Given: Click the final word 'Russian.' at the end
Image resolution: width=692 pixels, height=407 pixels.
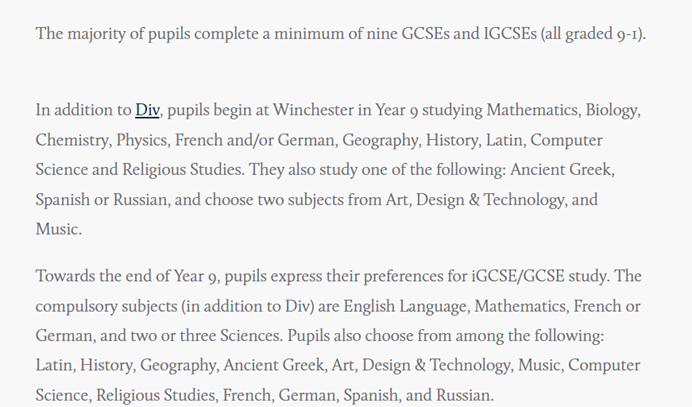Looking at the screenshot, I should 465,395.
